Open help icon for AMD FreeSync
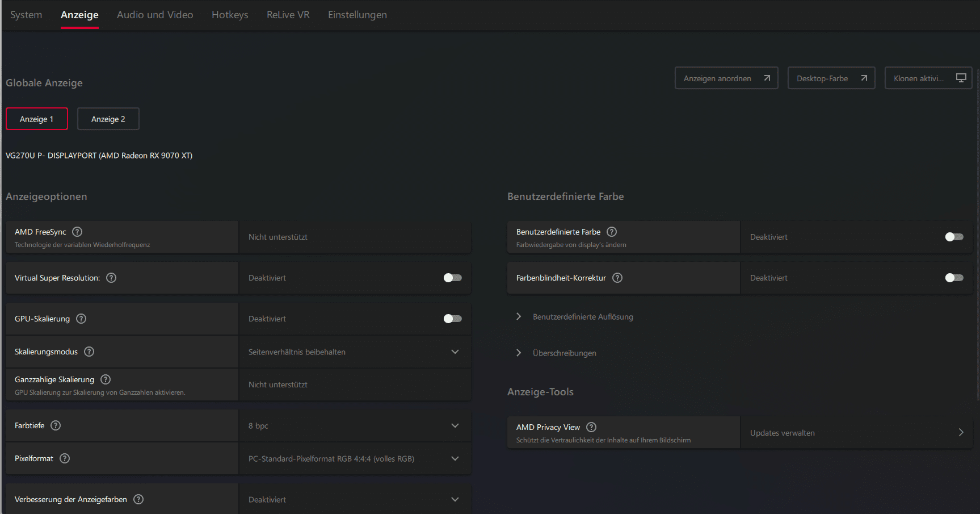Image resolution: width=980 pixels, height=514 pixels. pyautogui.click(x=77, y=232)
